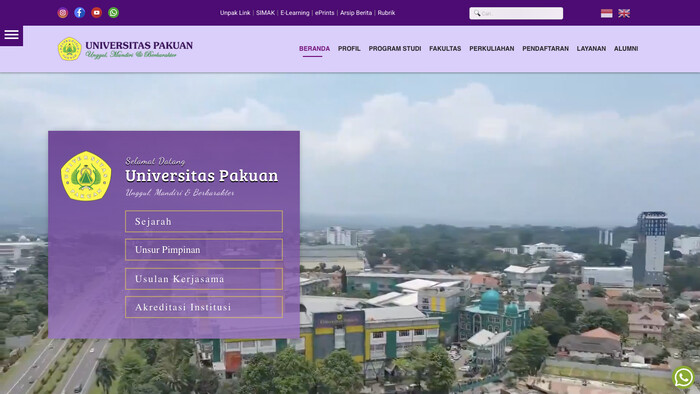This screenshot has width=700, height=394.
Task: Click the Universitas Pakuan welcome heading
Action: (x=201, y=176)
